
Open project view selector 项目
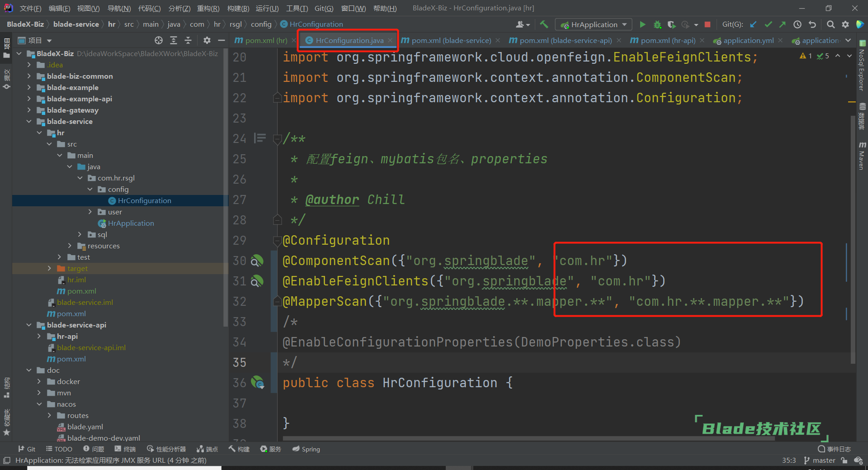35,40
